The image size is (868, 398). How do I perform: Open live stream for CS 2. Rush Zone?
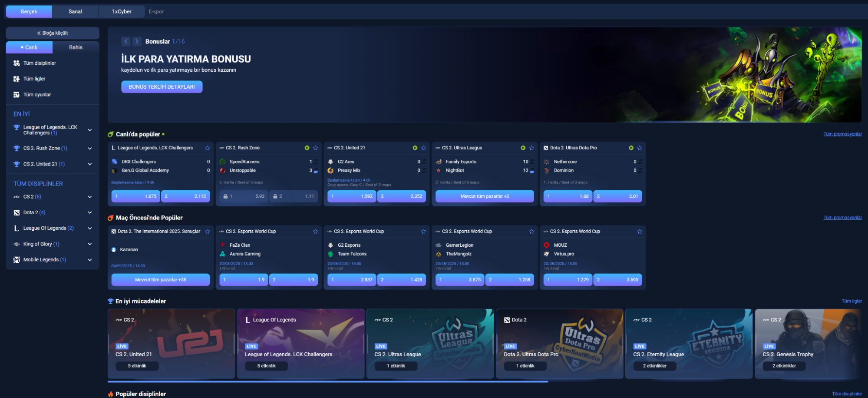[307, 148]
